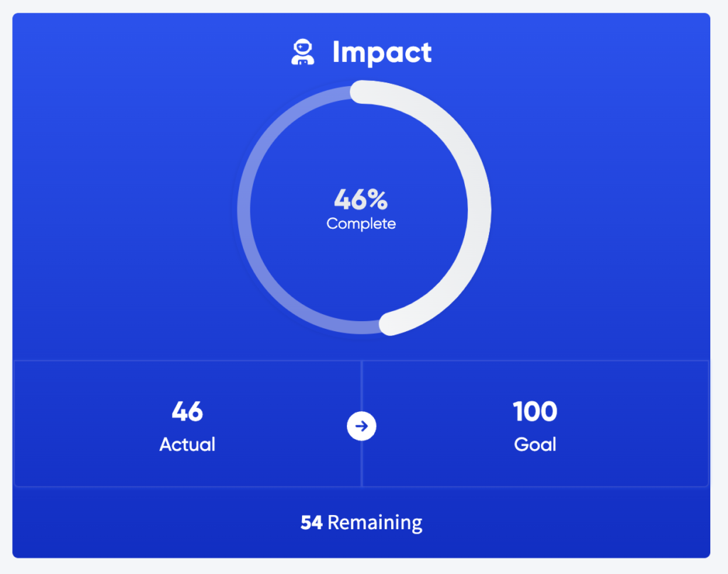Screen dimensions: 728x574
Task: Click the 100 value in the Goal panel
Action: point(535,411)
